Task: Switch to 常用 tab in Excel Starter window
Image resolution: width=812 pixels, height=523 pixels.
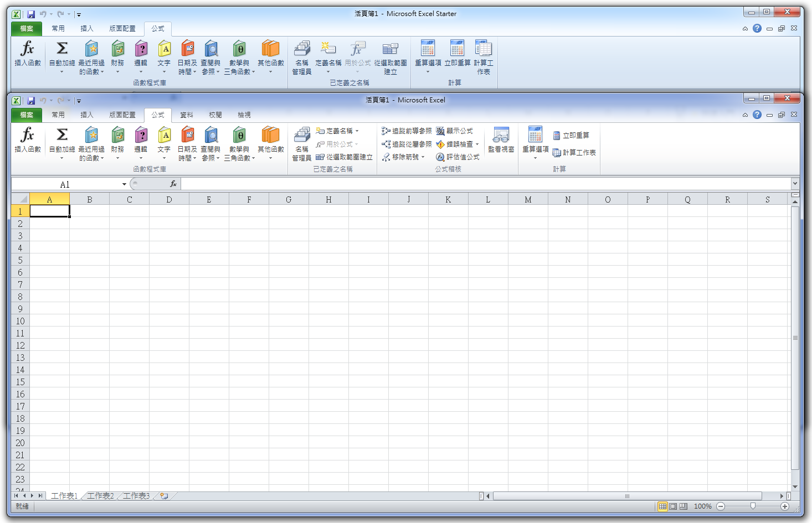Action: 58,29
